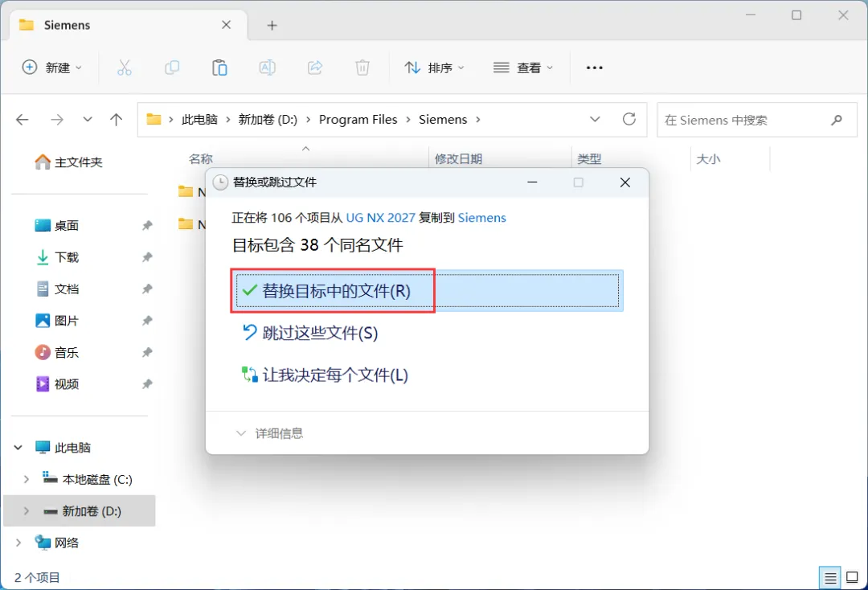868x590 pixels.
Task: Click chevron after Program Files in path
Action: coord(408,120)
